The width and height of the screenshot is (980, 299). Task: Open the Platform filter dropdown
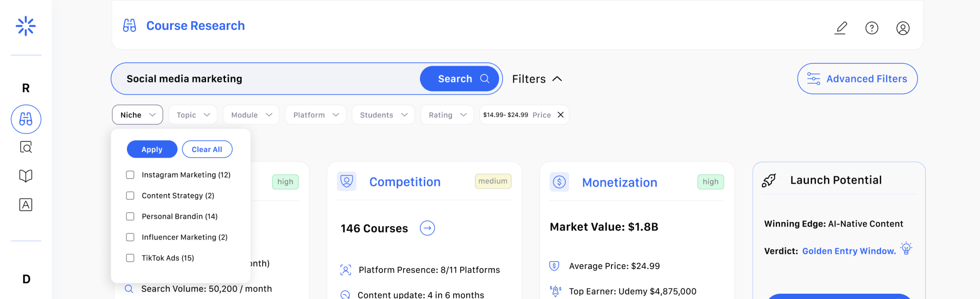(x=315, y=115)
